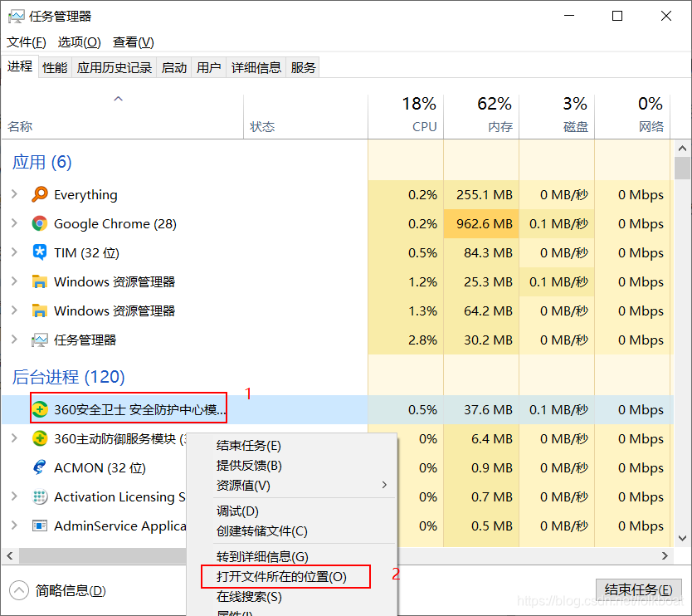Click the Everything application icon

point(40,194)
